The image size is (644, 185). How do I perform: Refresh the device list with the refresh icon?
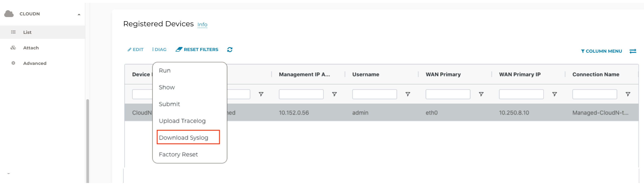pos(230,49)
